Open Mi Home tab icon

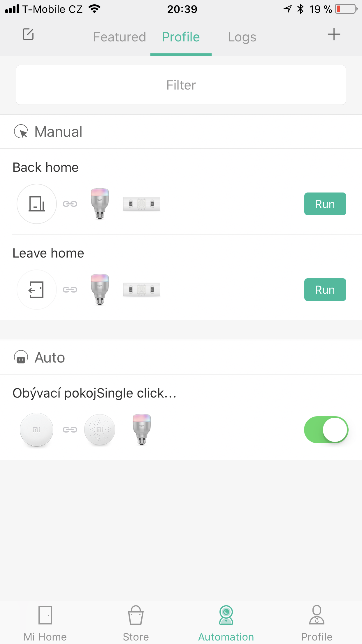[x=45, y=615]
